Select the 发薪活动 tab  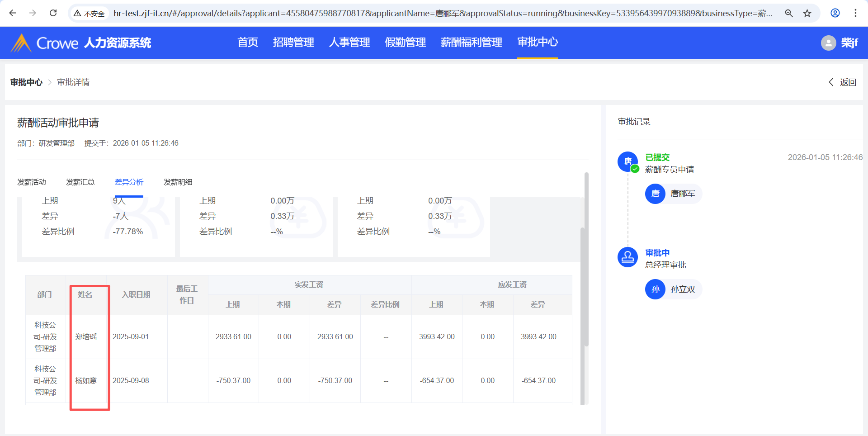(x=32, y=182)
